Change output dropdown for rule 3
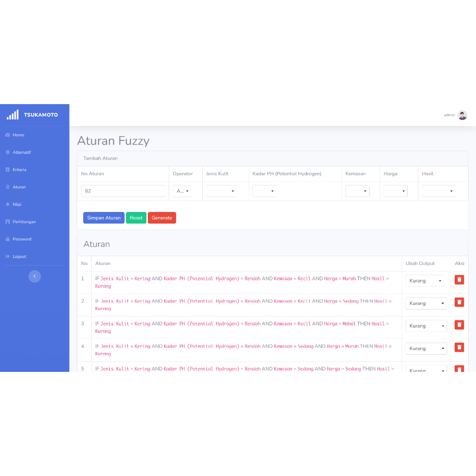 [426, 326]
